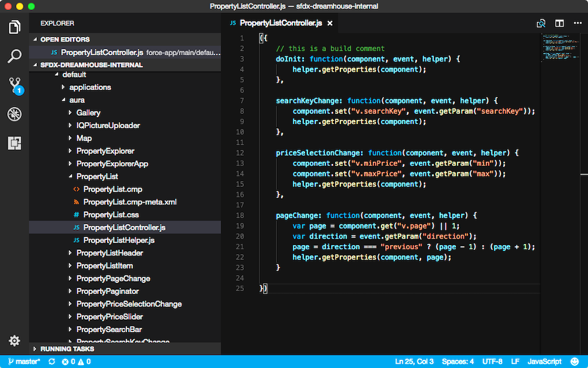Open the Extensions view icon
The width and height of the screenshot is (588, 368).
tap(14, 143)
